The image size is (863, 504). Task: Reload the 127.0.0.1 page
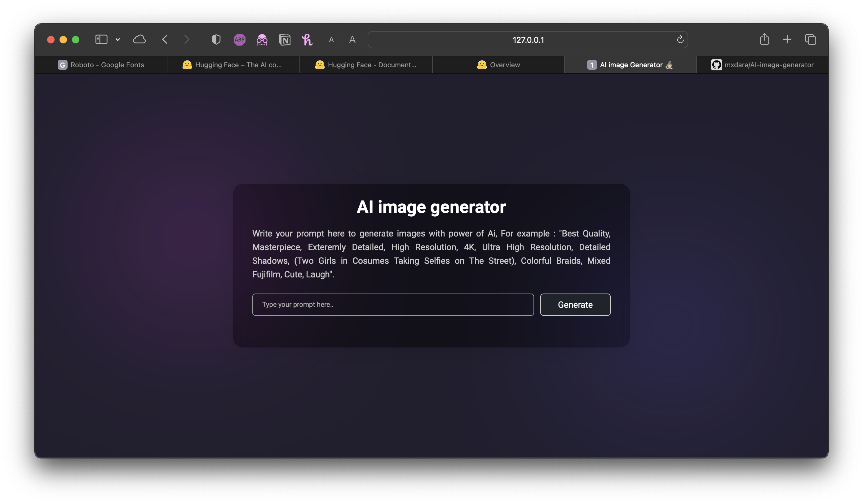tap(680, 40)
